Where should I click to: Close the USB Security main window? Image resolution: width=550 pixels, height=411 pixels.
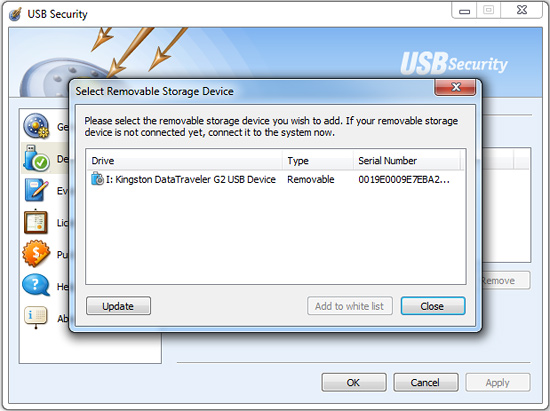point(522,10)
